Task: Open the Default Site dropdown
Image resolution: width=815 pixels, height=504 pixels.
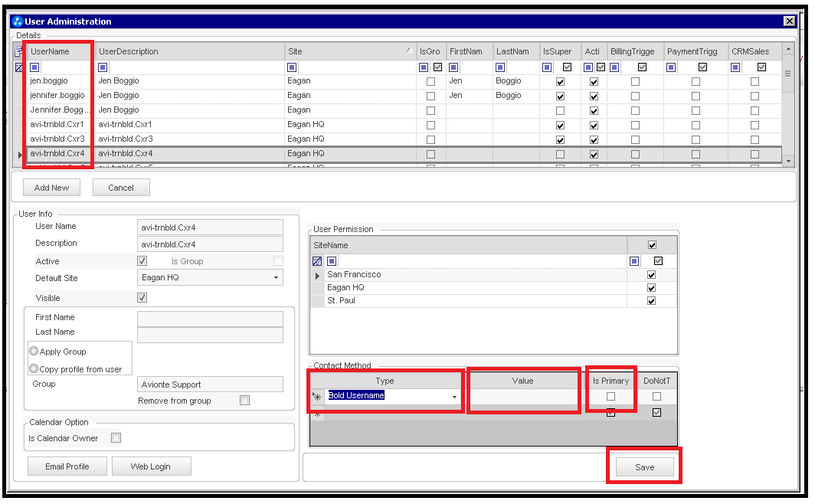Action: (276, 278)
